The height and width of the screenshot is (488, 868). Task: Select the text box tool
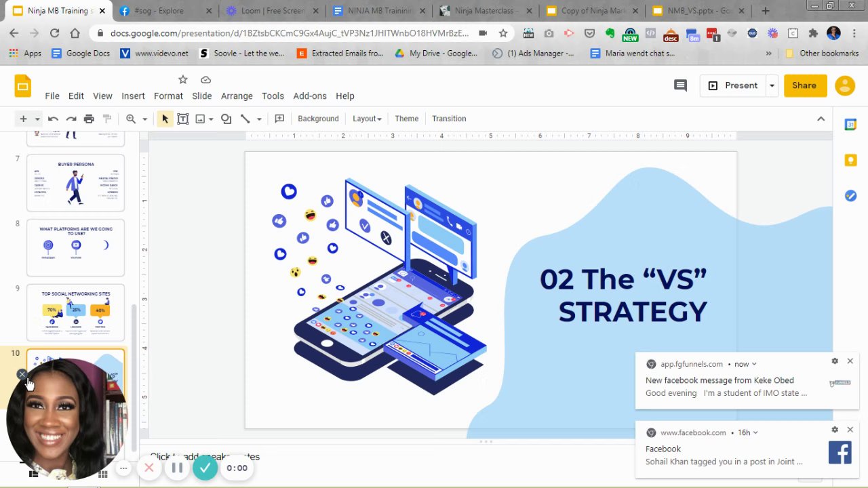pyautogui.click(x=182, y=119)
